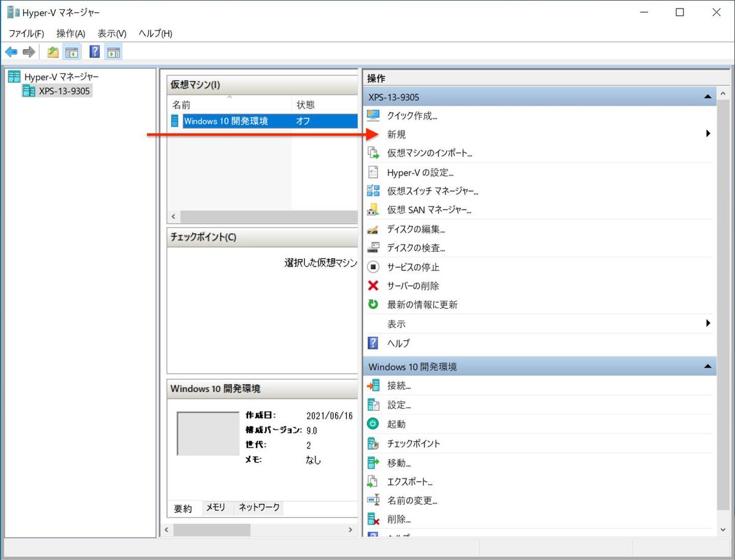Click the Forward arrow toolbar icon
Viewport: 735px width, 560px height.
[28, 52]
